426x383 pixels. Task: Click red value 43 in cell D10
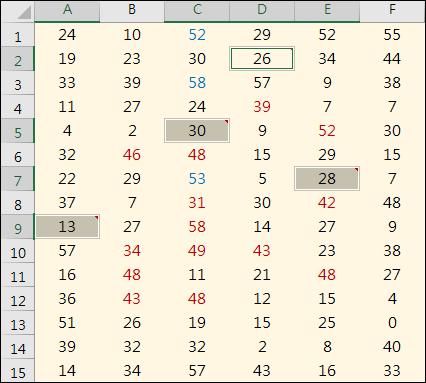[x=262, y=251]
